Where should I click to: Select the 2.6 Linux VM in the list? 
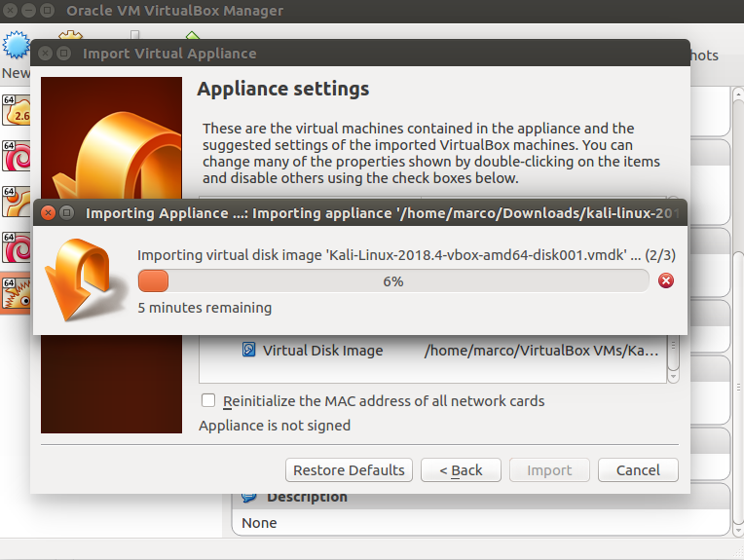point(17,110)
